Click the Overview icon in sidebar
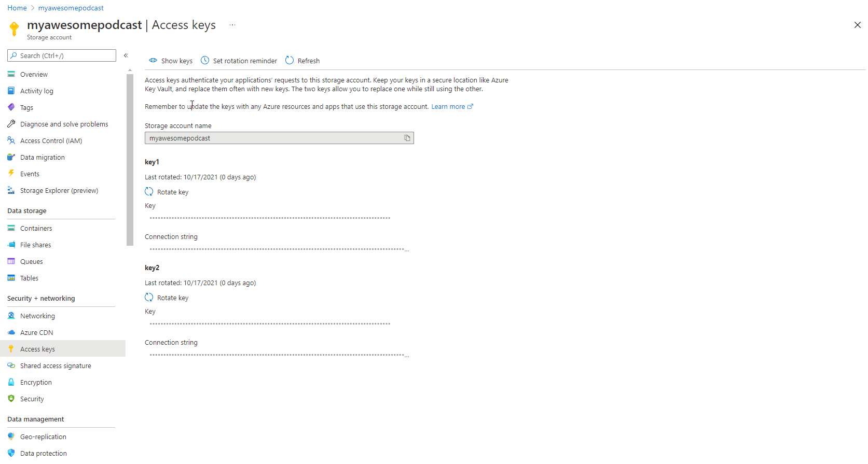This screenshot has width=868, height=464. pos(11,74)
